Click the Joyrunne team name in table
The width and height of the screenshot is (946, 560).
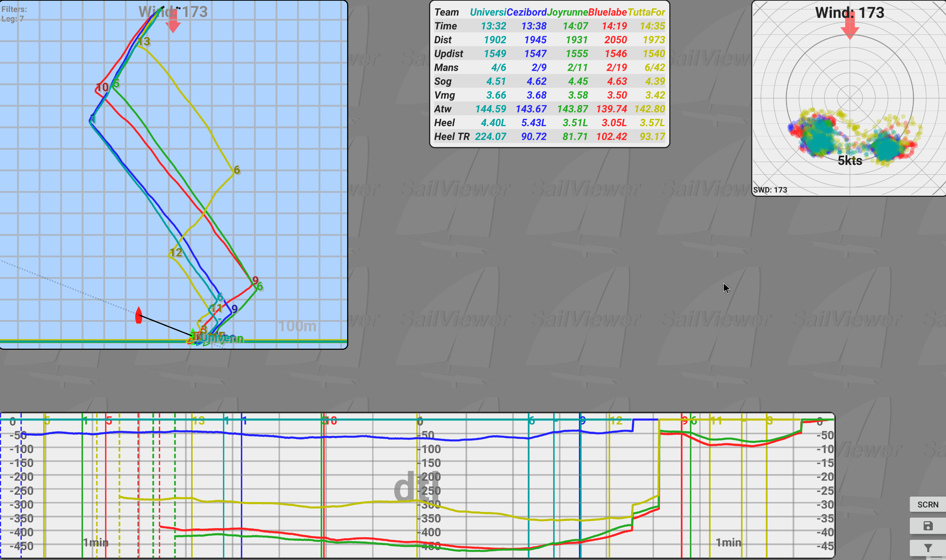pos(567,12)
